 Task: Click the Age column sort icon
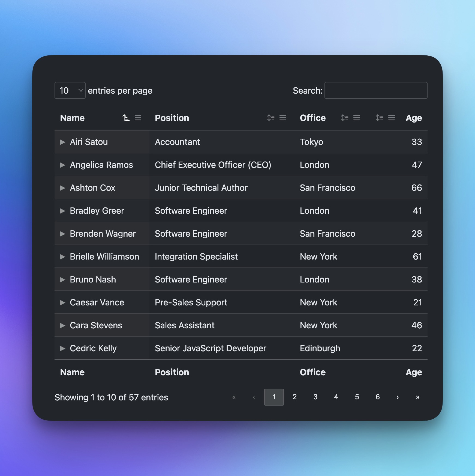pyautogui.click(x=379, y=118)
